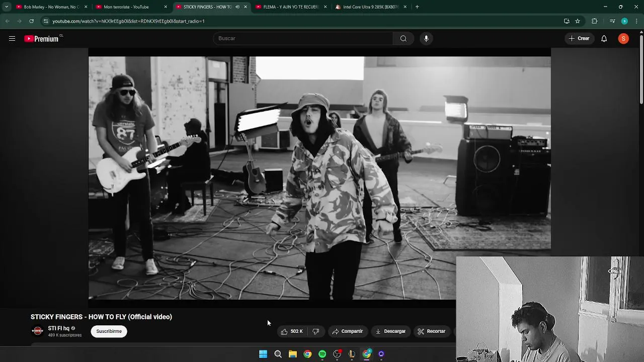The image size is (644, 362).
Task: Open the Chrome extensions puzzle icon
Action: coord(594,21)
